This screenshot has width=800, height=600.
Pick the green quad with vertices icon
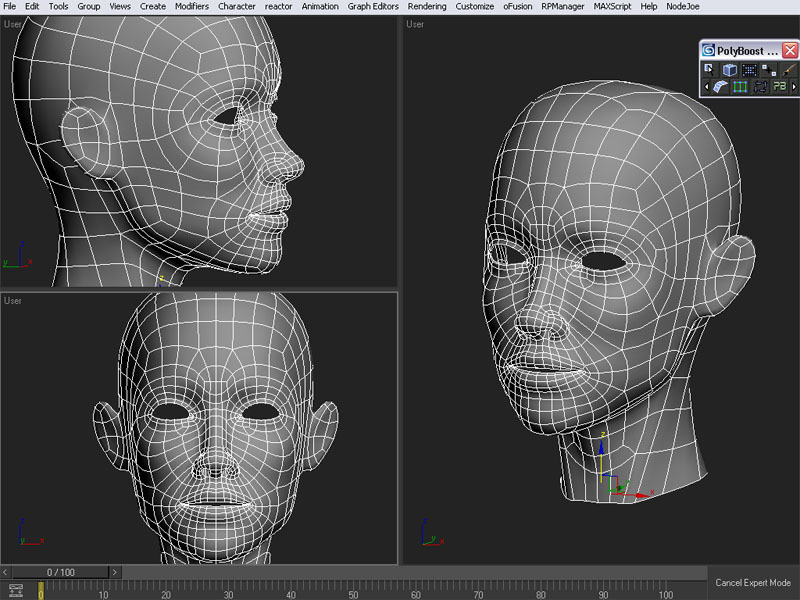click(x=740, y=87)
